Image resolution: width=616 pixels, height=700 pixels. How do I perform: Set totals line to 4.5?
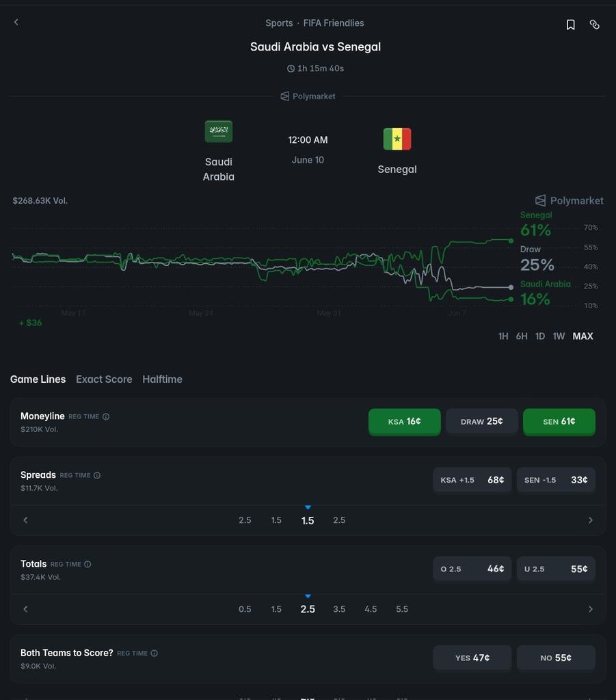[x=371, y=609]
